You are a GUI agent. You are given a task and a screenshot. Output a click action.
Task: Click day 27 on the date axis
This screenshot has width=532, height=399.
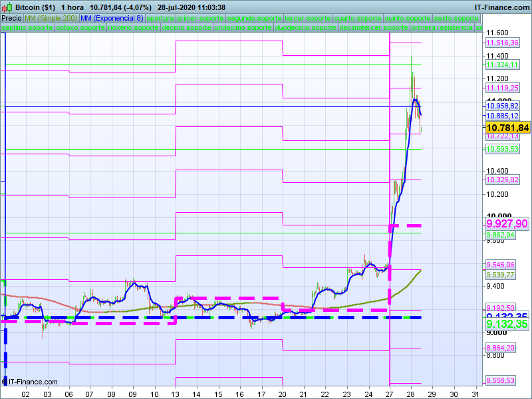pyautogui.click(x=389, y=394)
